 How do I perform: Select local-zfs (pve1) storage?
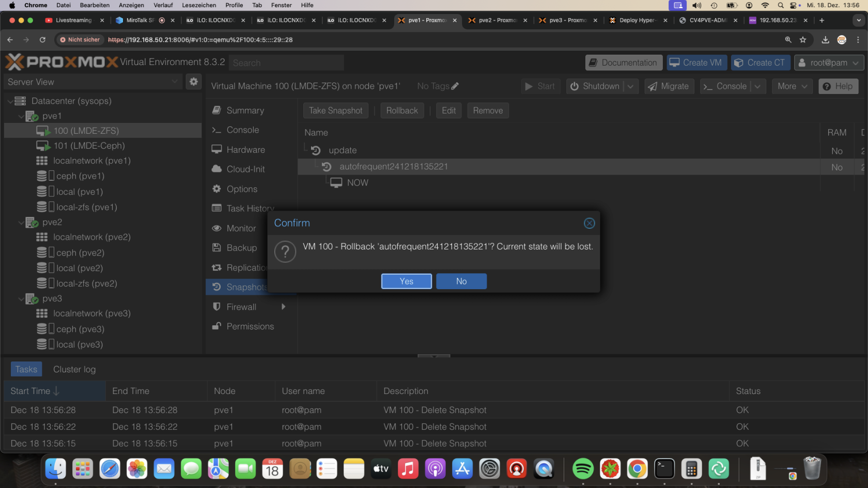[103, 207]
